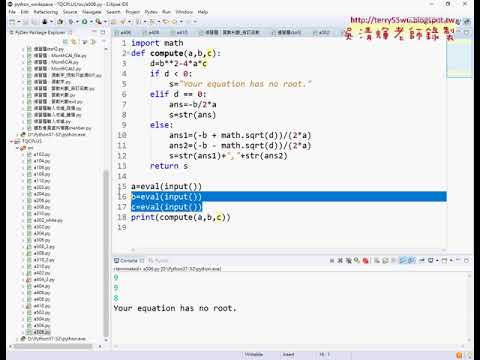Click the Pin Console icon
Viewport: 480px width, 360px height.
(422, 261)
